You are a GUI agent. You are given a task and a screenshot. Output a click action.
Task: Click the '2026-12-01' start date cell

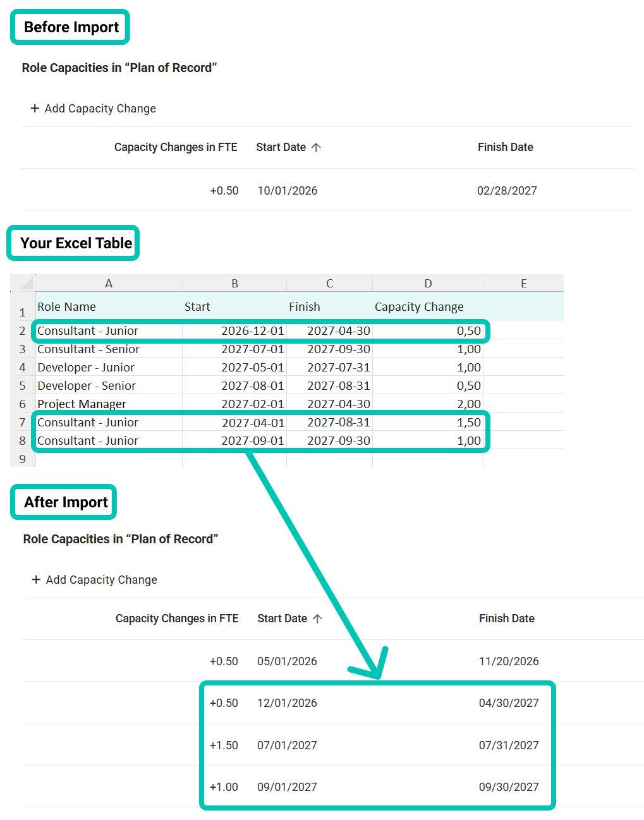[x=234, y=330]
